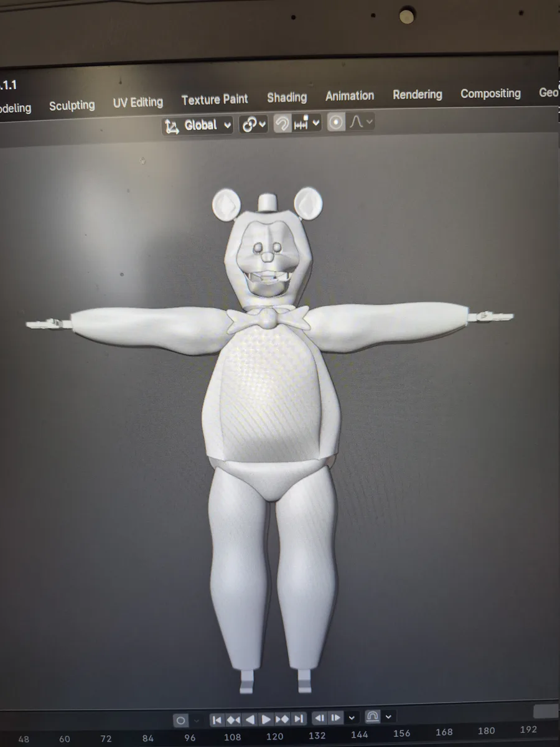Switch to the Sculpting workspace tab
This screenshot has height=747, width=560.
[72, 105]
